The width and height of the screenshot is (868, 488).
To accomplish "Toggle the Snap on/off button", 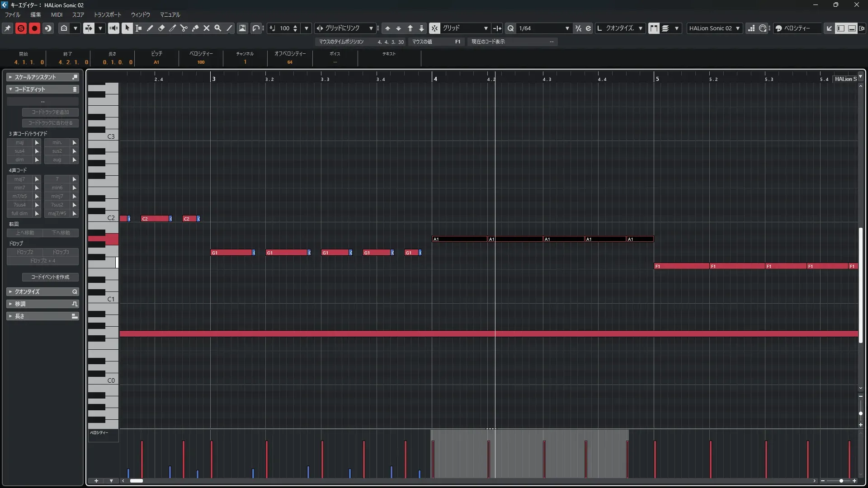I will pyautogui.click(x=434, y=28).
